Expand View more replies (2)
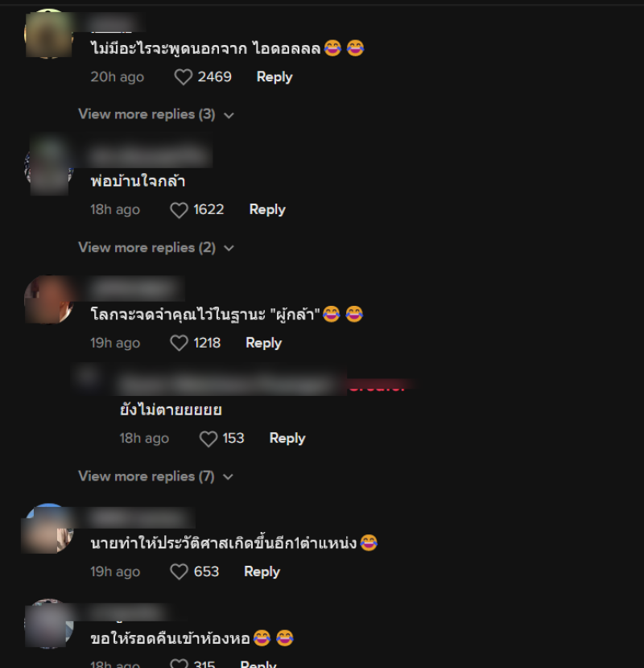This screenshot has width=644, height=668. (x=156, y=248)
